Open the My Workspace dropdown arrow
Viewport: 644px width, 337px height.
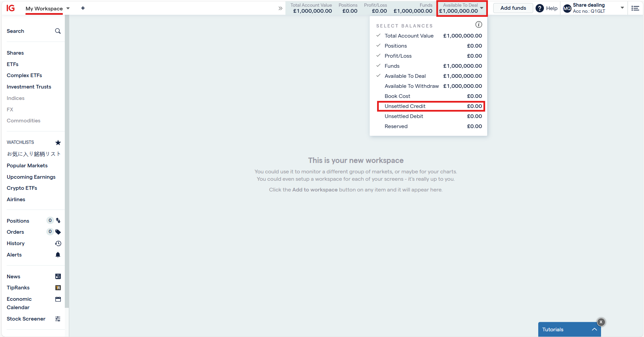coord(68,8)
